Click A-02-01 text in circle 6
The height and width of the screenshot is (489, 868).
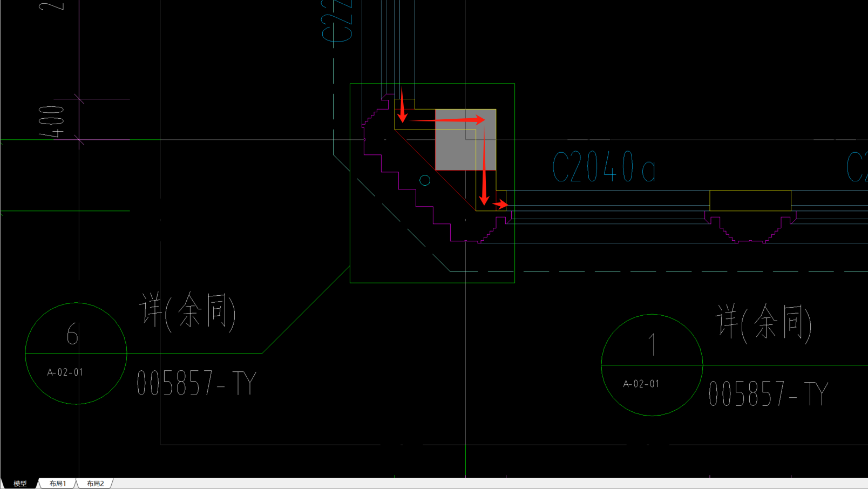[x=65, y=372]
